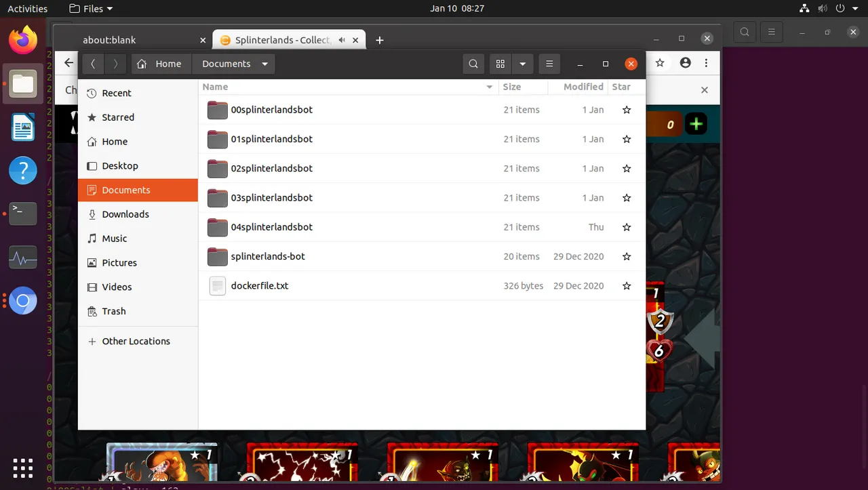This screenshot has width=868, height=490.
Task: Go forward in Files navigation
Action: coord(116,64)
